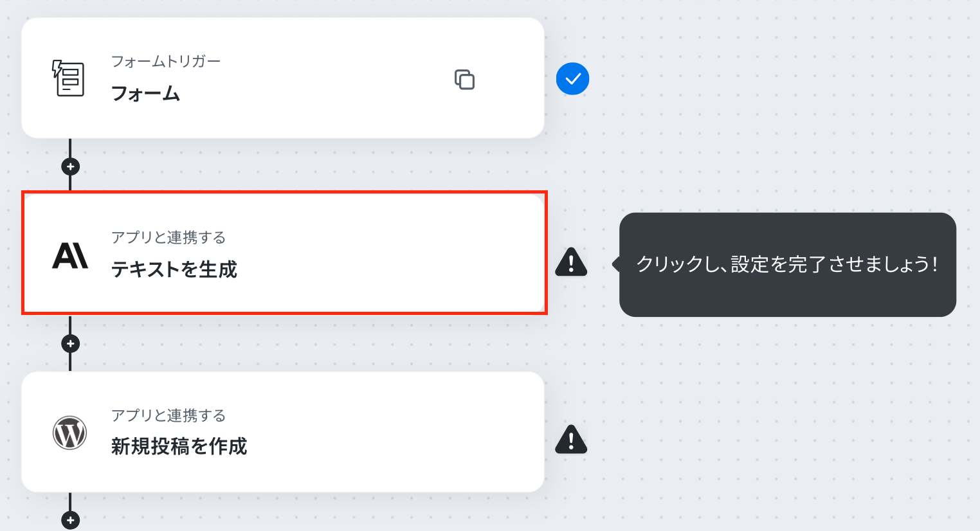Screen dimensions: 980x531
Task: Select the WordPress step card body
Action: (x=283, y=432)
